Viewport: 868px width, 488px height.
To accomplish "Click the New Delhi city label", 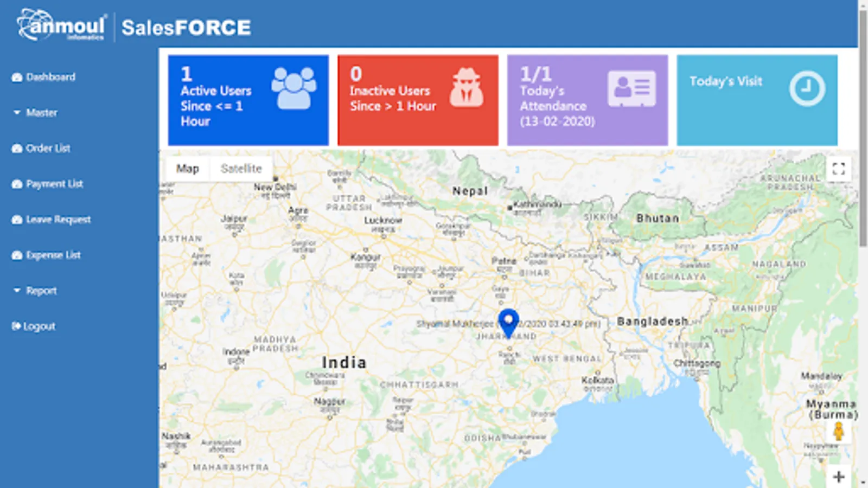I will point(275,187).
